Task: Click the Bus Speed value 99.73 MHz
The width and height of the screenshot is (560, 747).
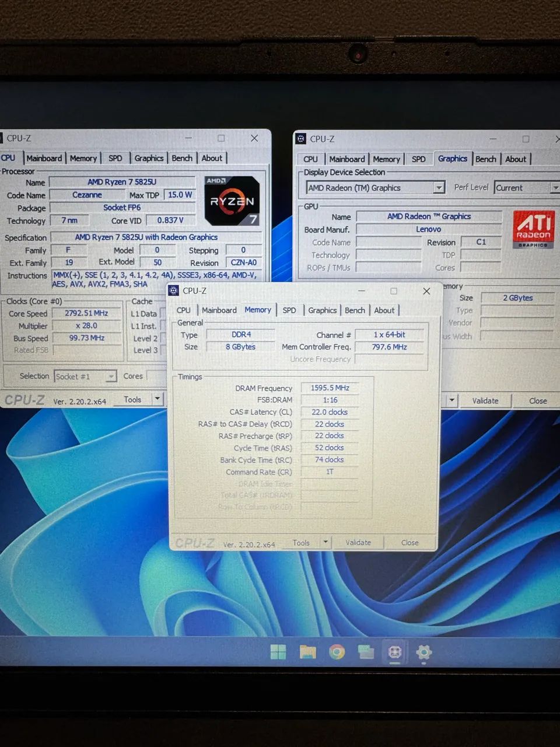Action: coord(86,338)
